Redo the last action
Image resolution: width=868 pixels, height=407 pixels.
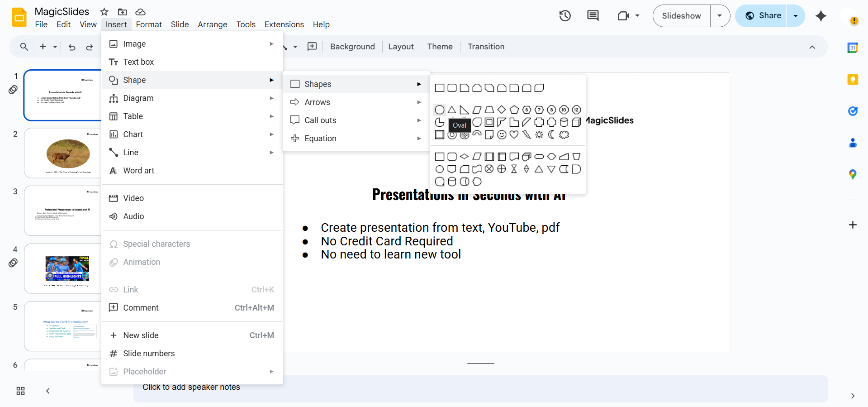pos(90,47)
